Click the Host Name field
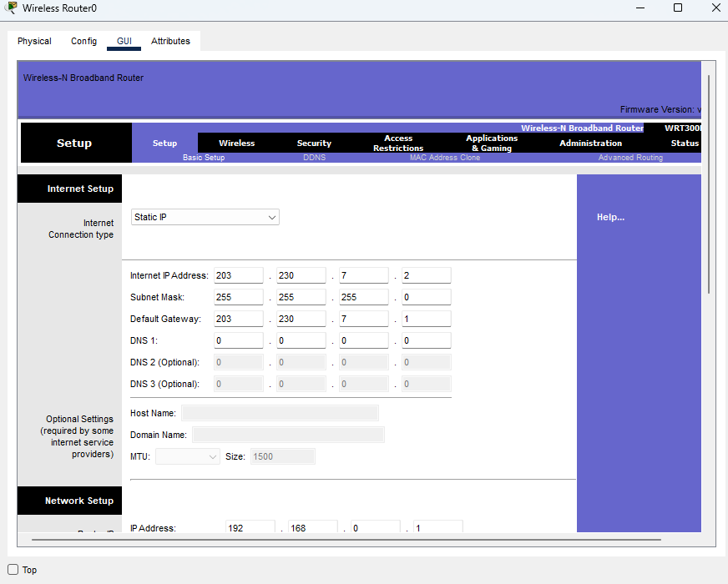The image size is (728, 584). pyautogui.click(x=280, y=413)
